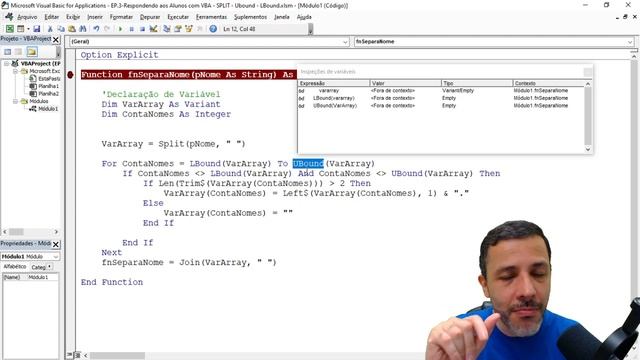Open the fnSeparaNome procedure dropdown
This screenshot has height=360, width=640.
630,42
